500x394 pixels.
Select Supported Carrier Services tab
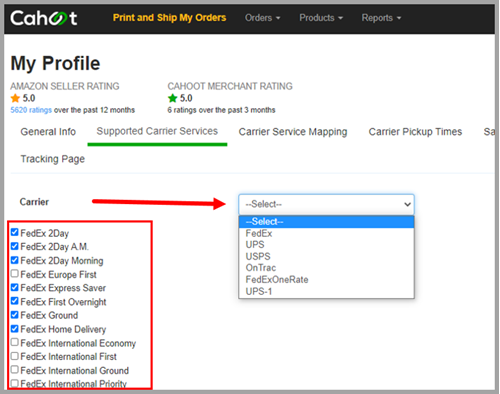[157, 131]
